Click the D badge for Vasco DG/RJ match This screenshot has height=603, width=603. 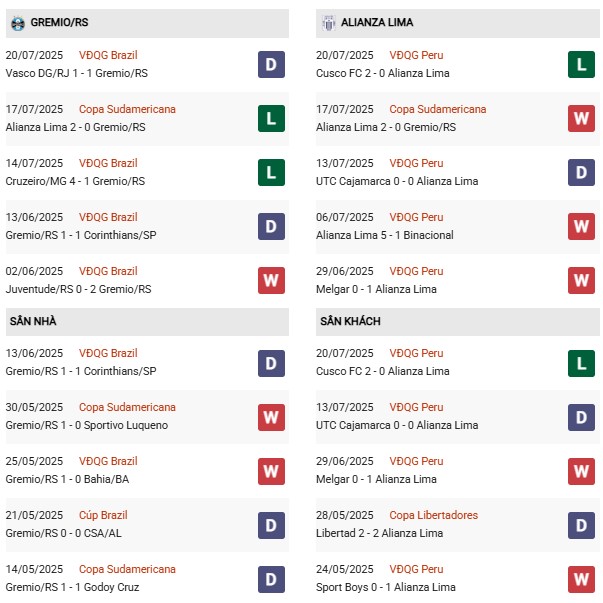click(x=271, y=65)
